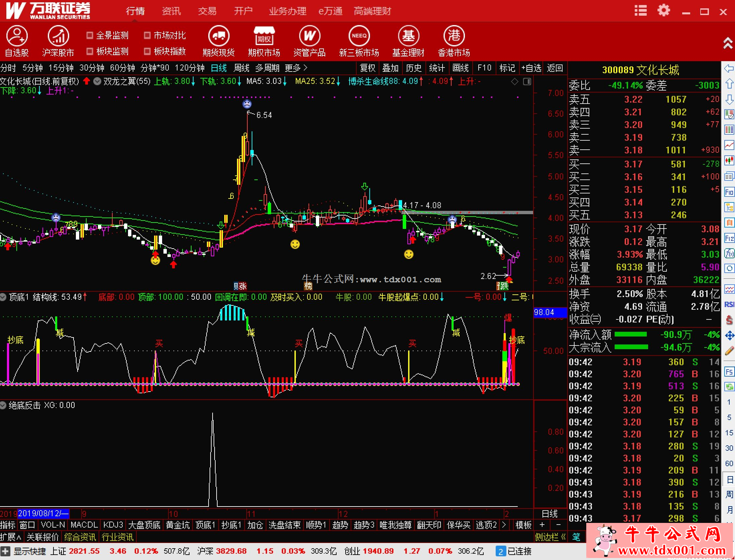Open 新三板市场 NEEQ icon
Screen dimensions: 735x560
pyautogui.click(x=359, y=41)
